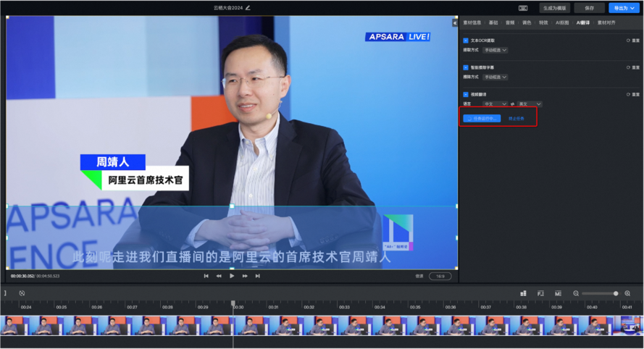Click the 00:35 mark on timeline ruler

pos(415,307)
